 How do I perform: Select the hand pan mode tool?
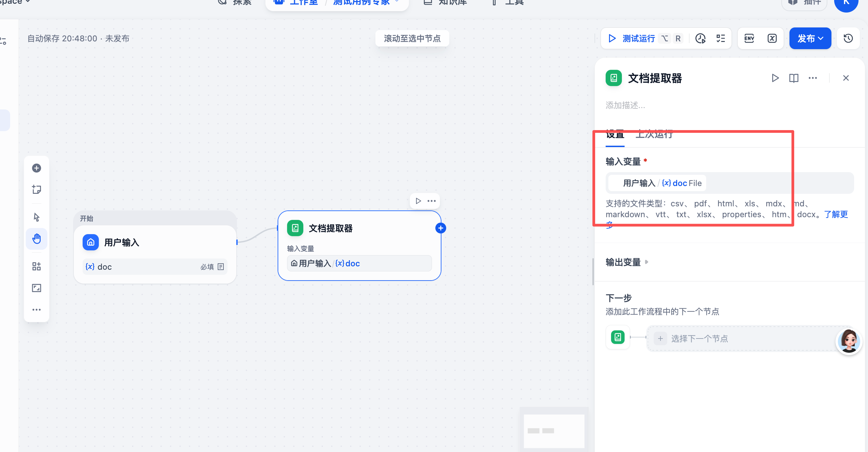point(37,239)
